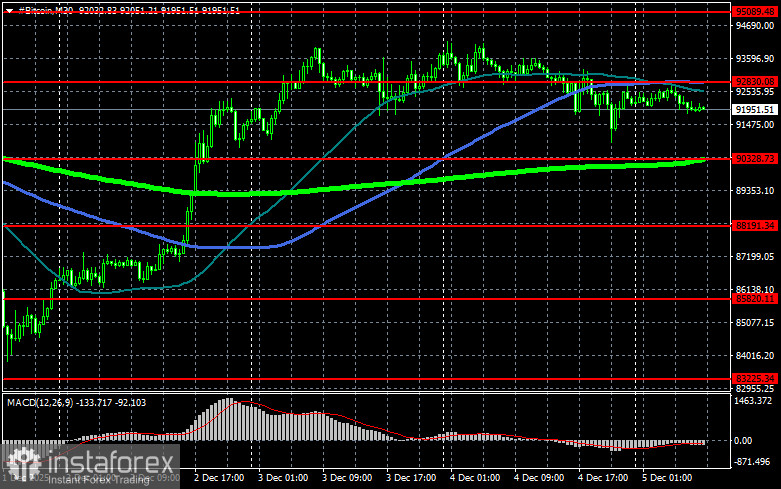Screen dimensions: 781x489
Task: Select the 92535.95 price scale value
Action: pos(755,92)
